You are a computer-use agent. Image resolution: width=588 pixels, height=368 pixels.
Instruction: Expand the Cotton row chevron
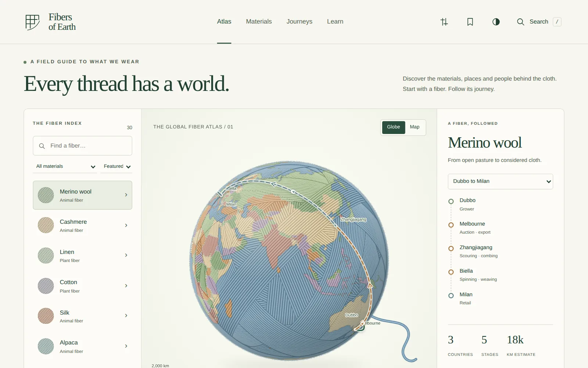(x=126, y=286)
